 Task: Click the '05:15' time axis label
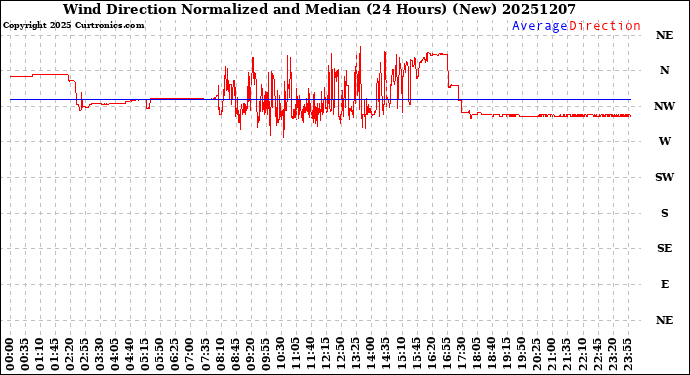pos(144,354)
